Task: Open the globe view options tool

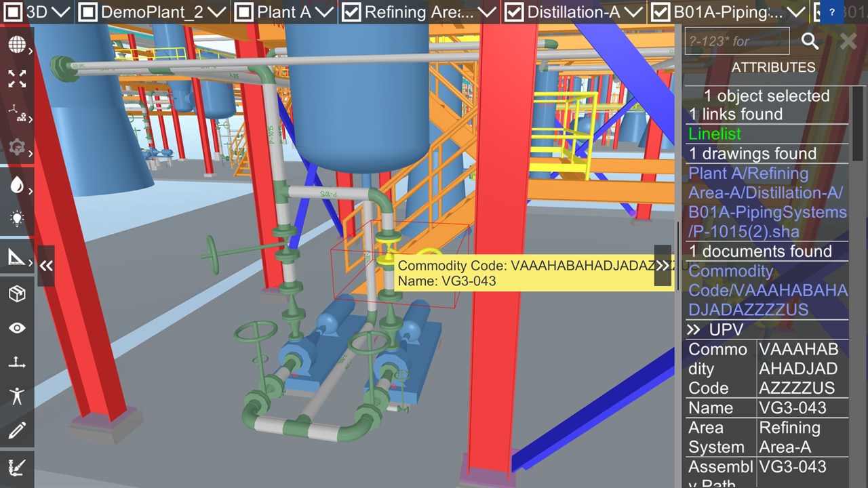Action: tap(16, 45)
